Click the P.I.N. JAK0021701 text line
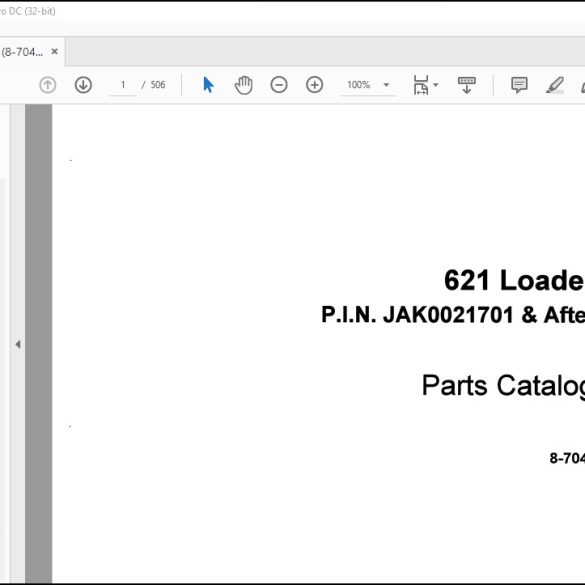Image resolution: width=585 pixels, height=585 pixels. pyautogui.click(x=453, y=315)
